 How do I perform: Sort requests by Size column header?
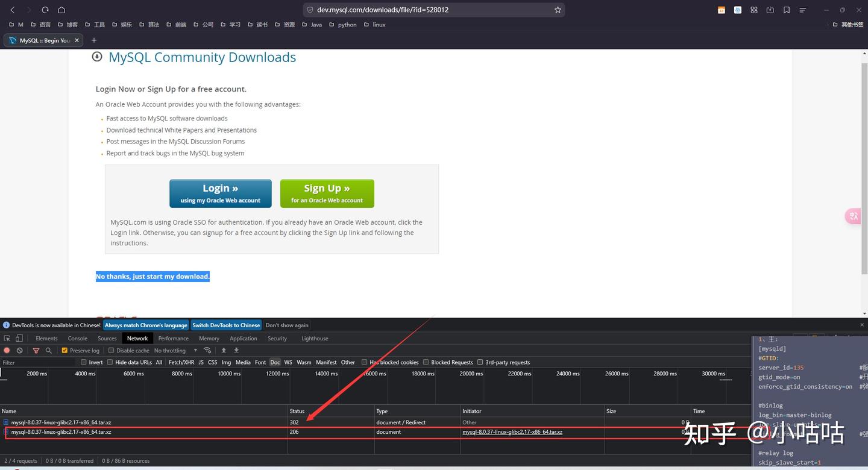point(648,411)
